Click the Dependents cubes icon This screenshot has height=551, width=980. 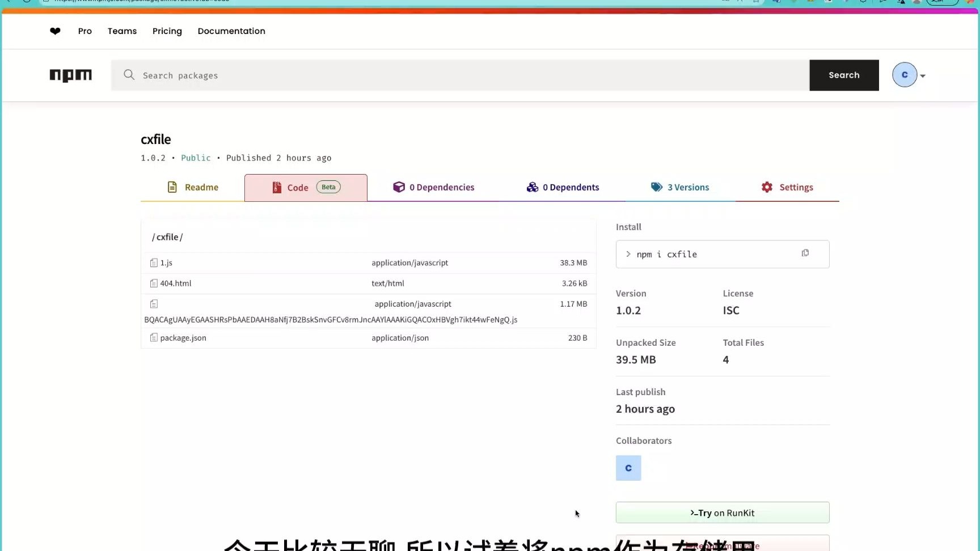(x=532, y=187)
